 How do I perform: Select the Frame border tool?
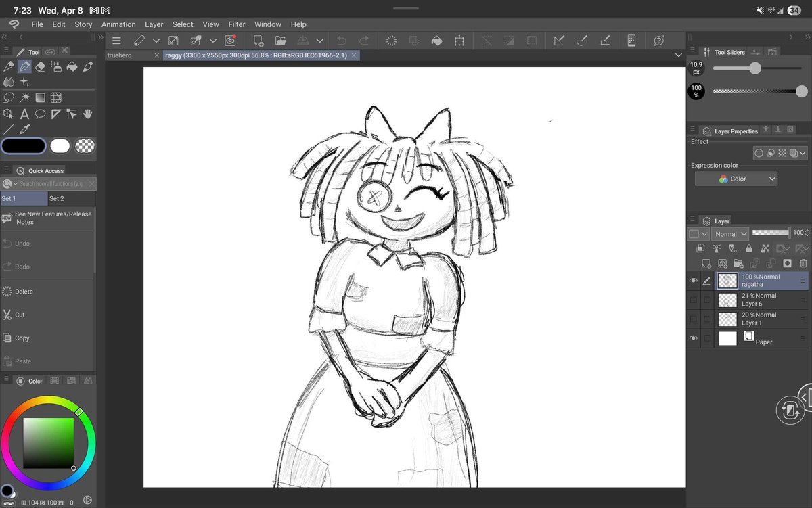click(x=56, y=97)
